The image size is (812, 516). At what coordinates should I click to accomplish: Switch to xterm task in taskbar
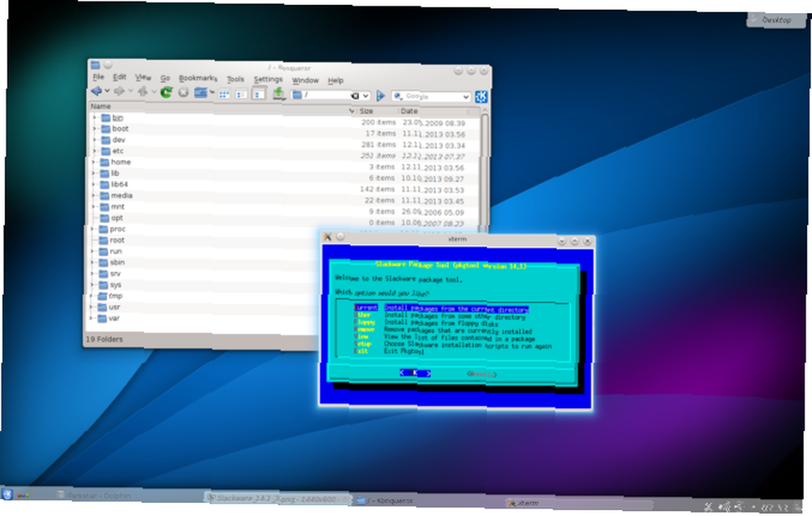pyautogui.click(x=579, y=502)
